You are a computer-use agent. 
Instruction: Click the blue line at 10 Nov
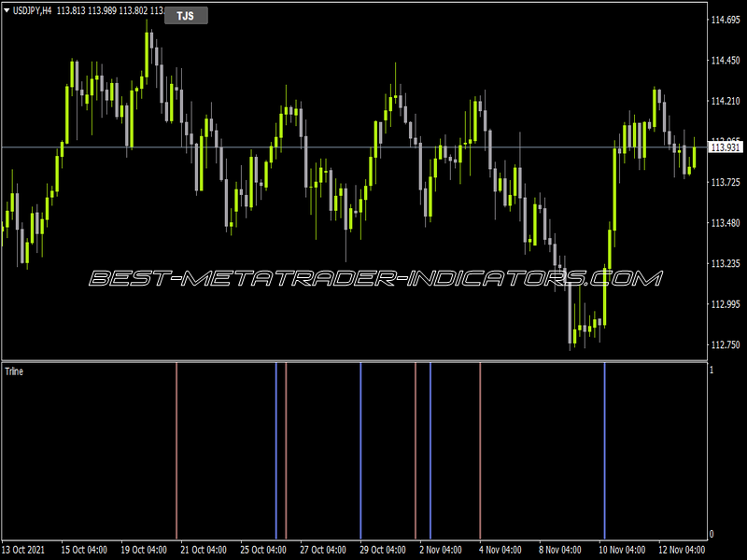604,451
